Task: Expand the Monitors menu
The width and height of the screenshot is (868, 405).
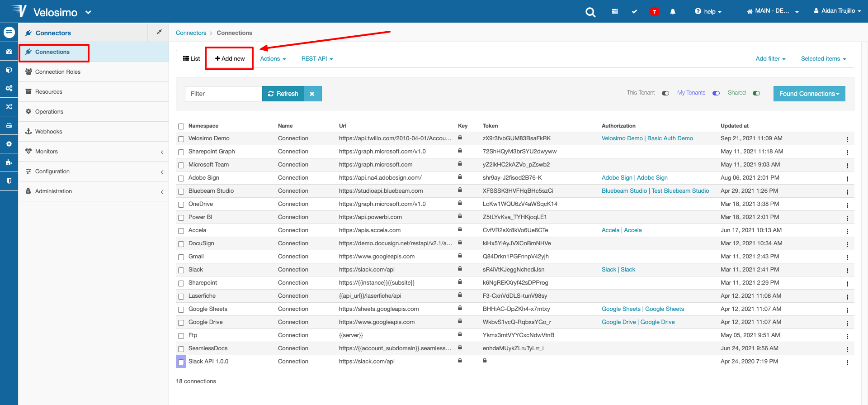Action: 94,152
